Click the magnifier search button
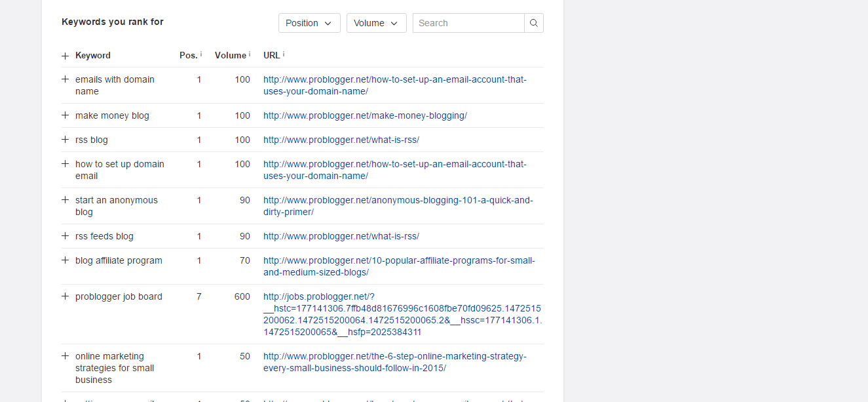 pyautogui.click(x=534, y=23)
